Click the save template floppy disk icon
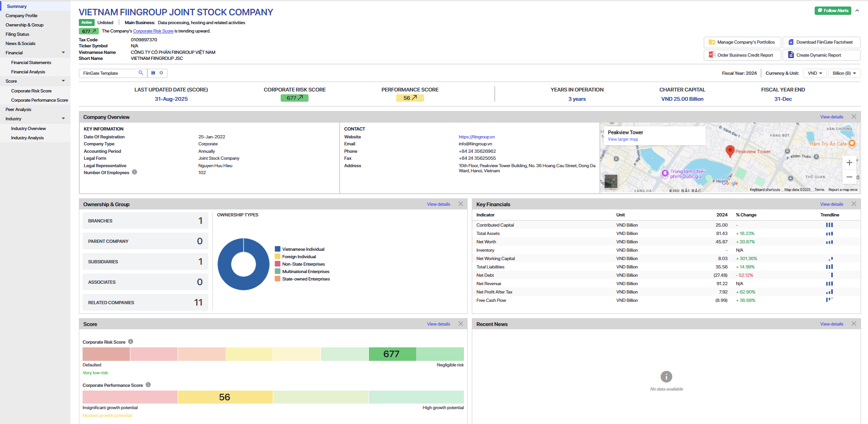Viewport: 868px width, 424px height. [153, 73]
